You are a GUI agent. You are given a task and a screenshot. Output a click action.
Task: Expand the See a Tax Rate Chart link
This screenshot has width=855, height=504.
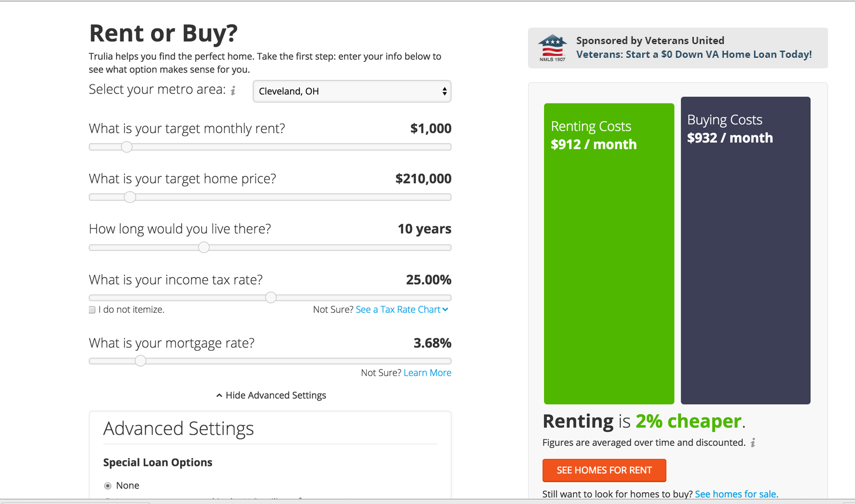(398, 310)
